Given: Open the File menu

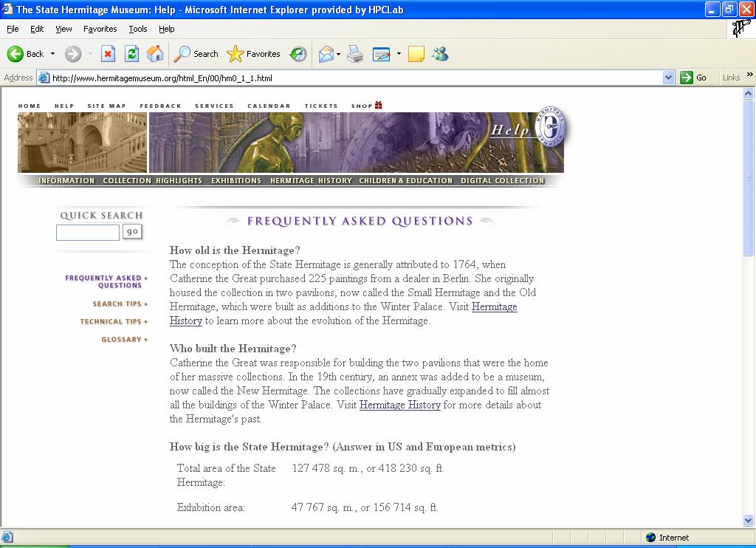Looking at the screenshot, I should coord(13,29).
